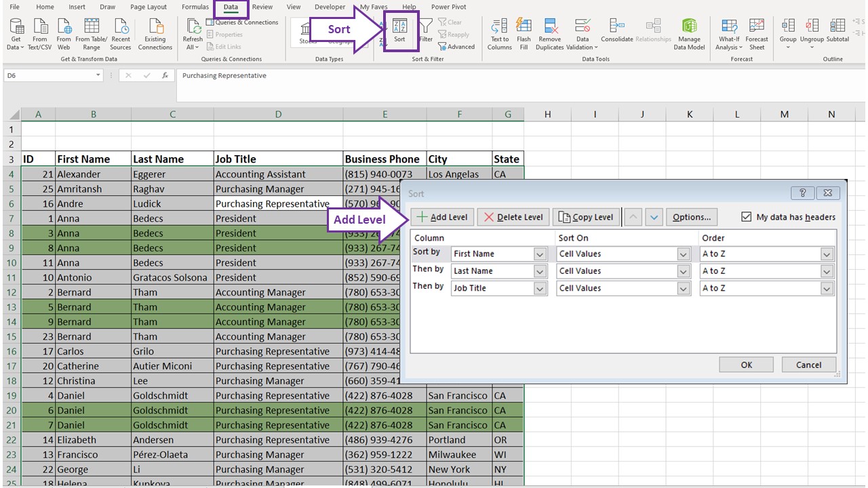Open Sort On dropdown for First Name row
Screen dimensions: 868x488
[684, 254]
